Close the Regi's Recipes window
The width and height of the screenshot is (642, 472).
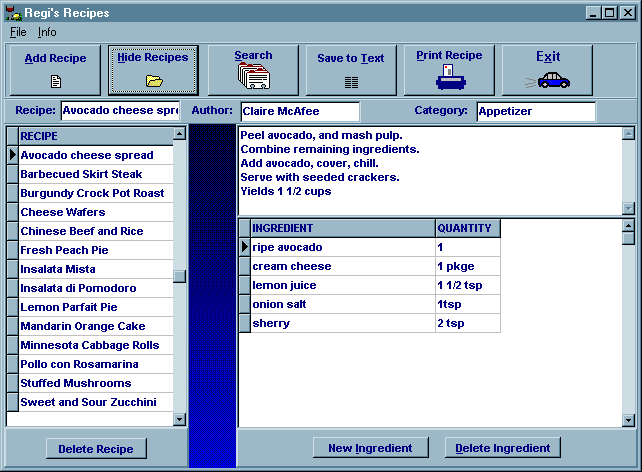pos(627,13)
